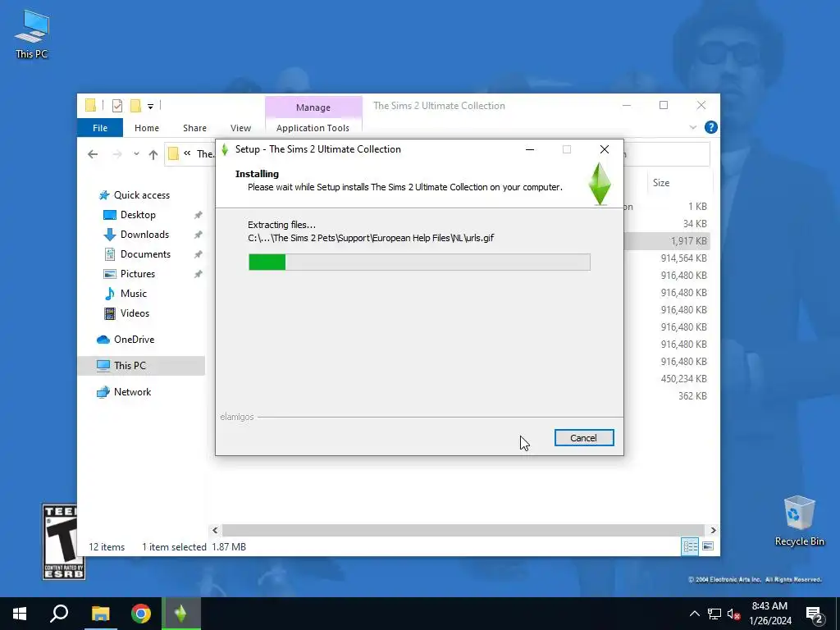The height and width of the screenshot is (630, 840).
Task: Sort files by the Size column
Action: [661, 183]
